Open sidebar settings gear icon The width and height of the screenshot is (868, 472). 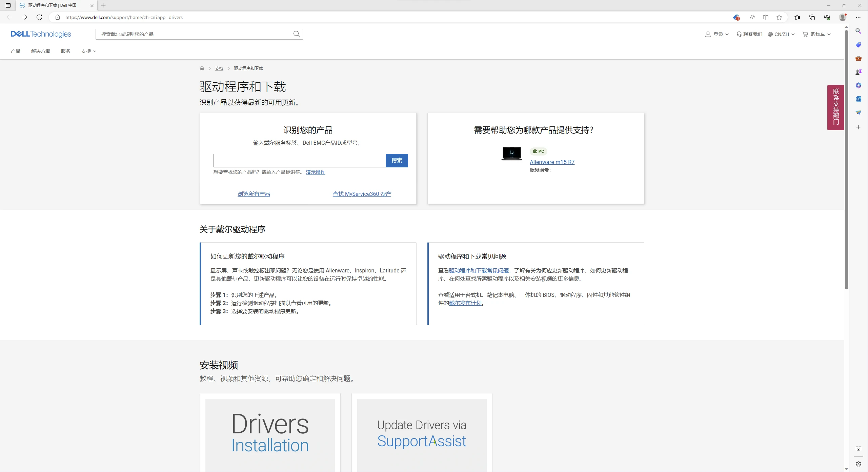(858, 464)
